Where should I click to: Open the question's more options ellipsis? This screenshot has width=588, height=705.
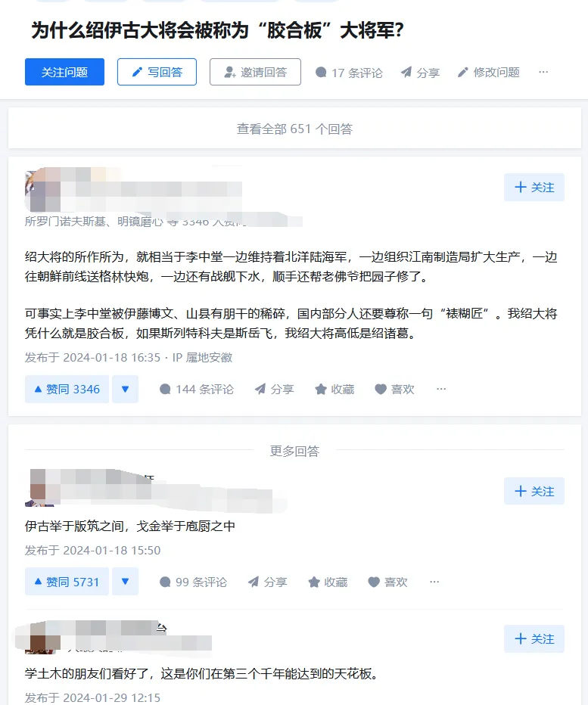(543, 72)
